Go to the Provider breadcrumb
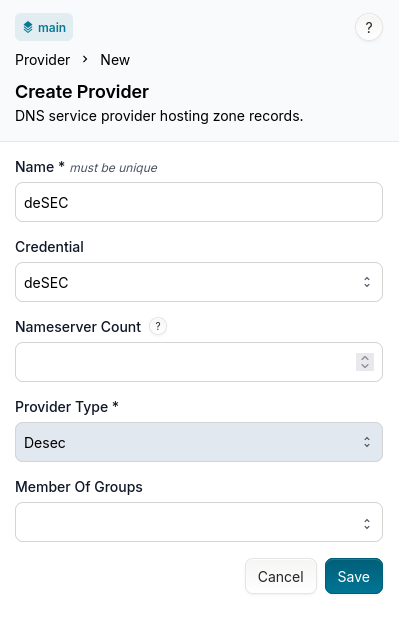The image size is (399, 621). [42, 60]
